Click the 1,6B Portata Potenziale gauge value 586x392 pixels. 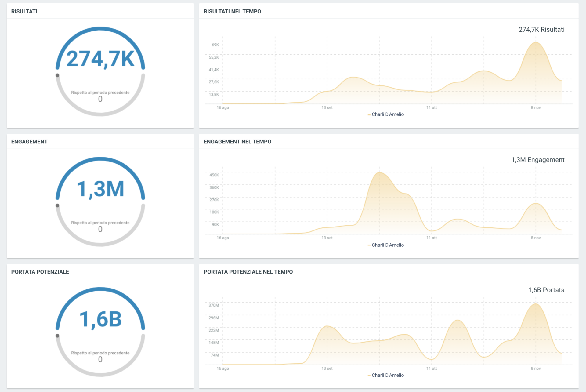coord(100,319)
